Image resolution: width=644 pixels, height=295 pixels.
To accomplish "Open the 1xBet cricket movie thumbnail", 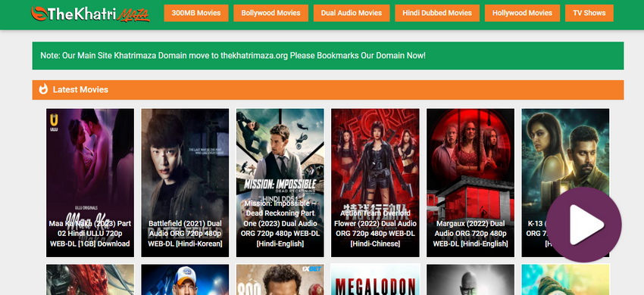I will click(280, 280).
